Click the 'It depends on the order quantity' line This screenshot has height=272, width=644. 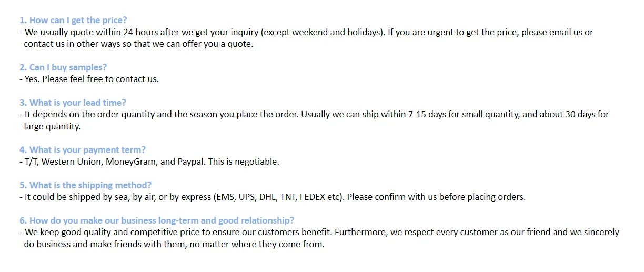pyautogui.click(x=158, y=114)
